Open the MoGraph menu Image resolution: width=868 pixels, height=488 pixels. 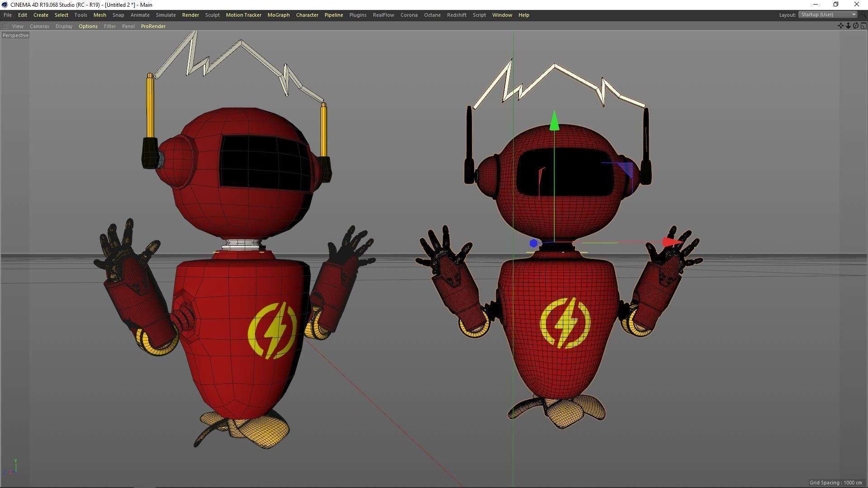tap(278, 15)
